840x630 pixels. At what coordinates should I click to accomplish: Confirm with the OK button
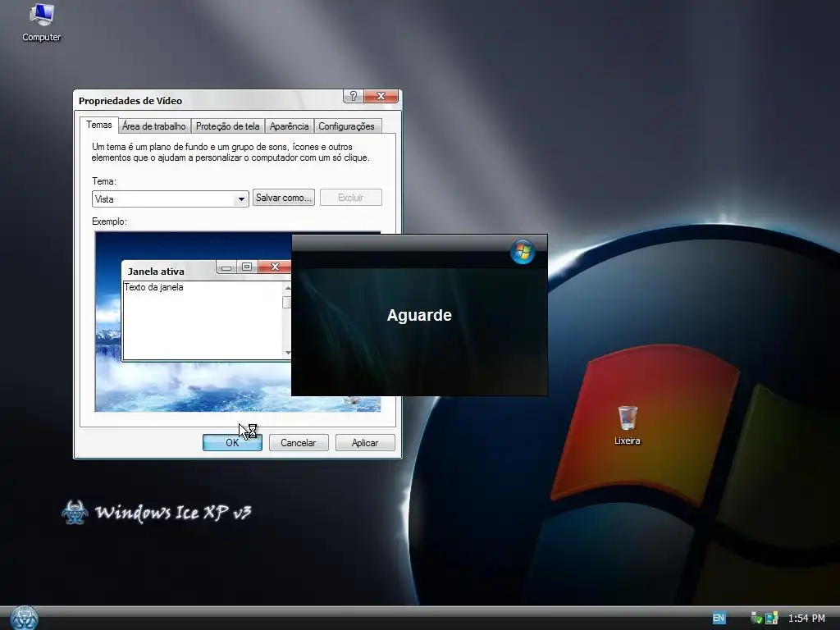point(232,442)
